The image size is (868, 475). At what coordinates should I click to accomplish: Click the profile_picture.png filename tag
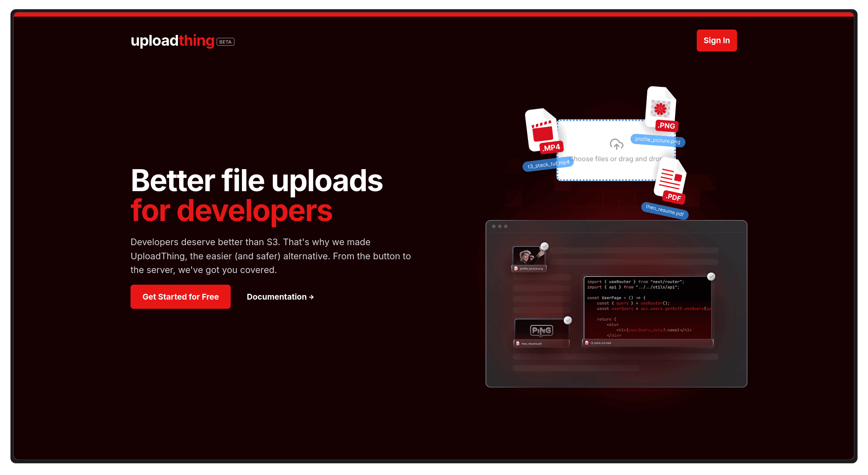click(657, 141)
